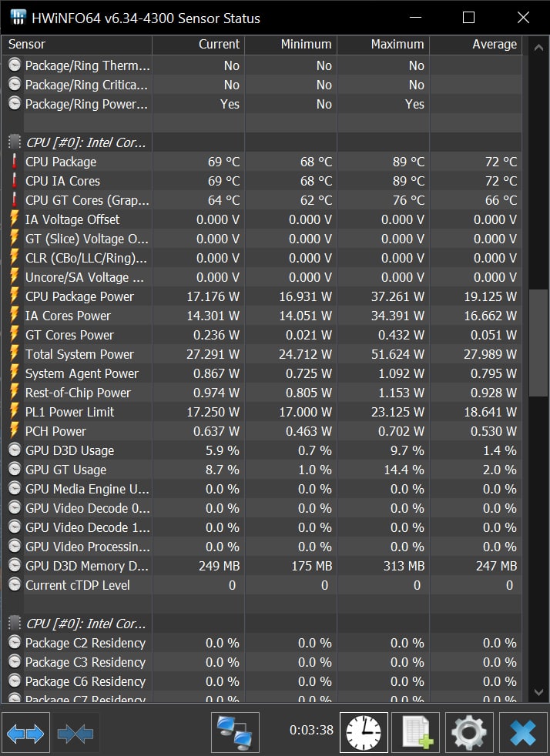Click the 37.261 W maximum value
Screen dimensions: 550x756
coord(397,296)
